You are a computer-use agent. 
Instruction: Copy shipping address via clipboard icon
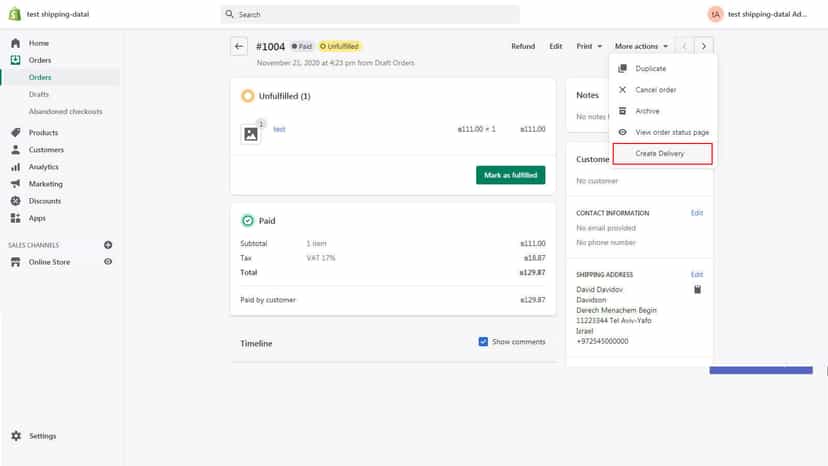tap(697, 290)
